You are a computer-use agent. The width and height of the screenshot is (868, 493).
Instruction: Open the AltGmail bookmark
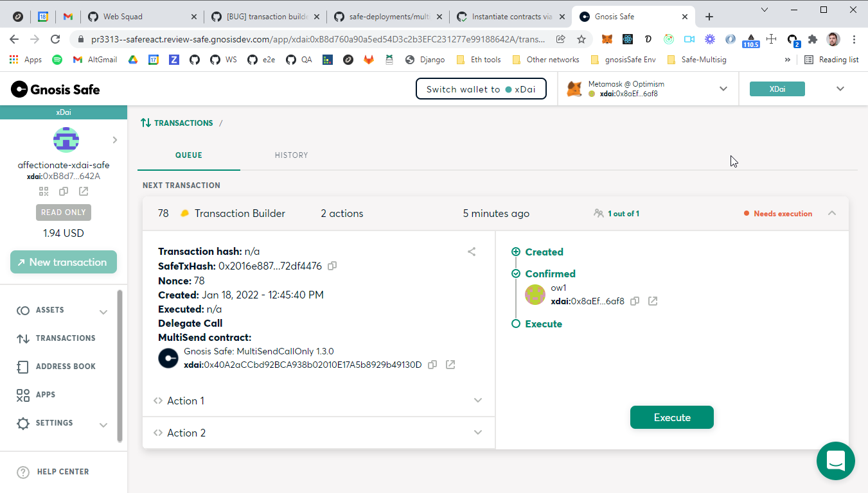[95, 60]
